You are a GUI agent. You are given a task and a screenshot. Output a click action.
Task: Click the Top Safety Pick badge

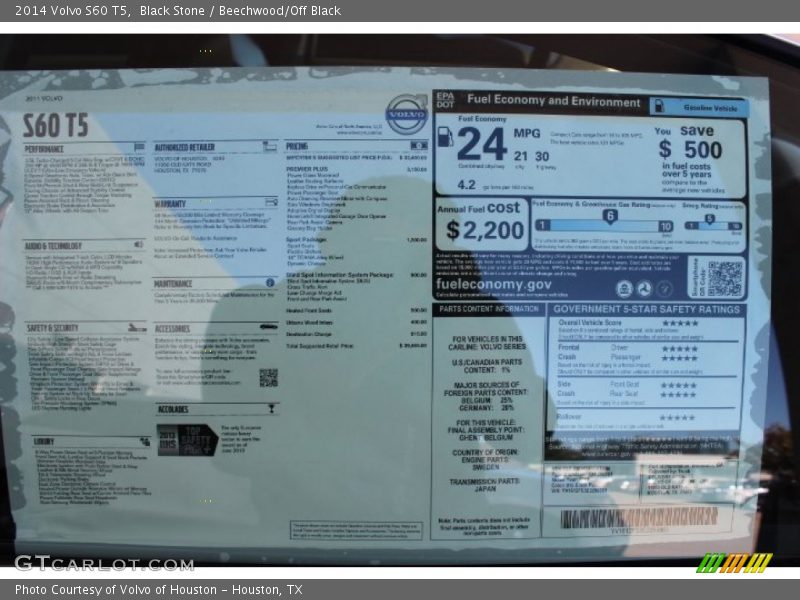pyautogui.click(x=187, y=440)
